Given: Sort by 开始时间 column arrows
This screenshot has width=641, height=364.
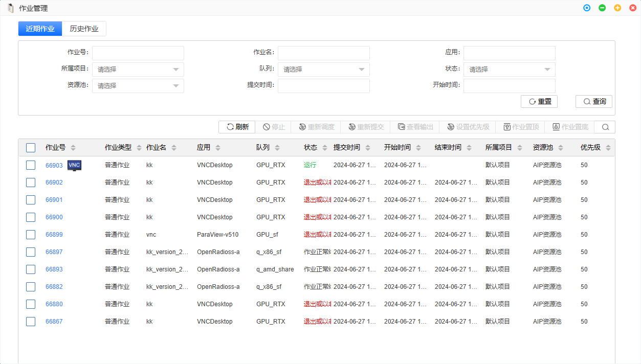Looking at the screenshot, I should 418,148.
